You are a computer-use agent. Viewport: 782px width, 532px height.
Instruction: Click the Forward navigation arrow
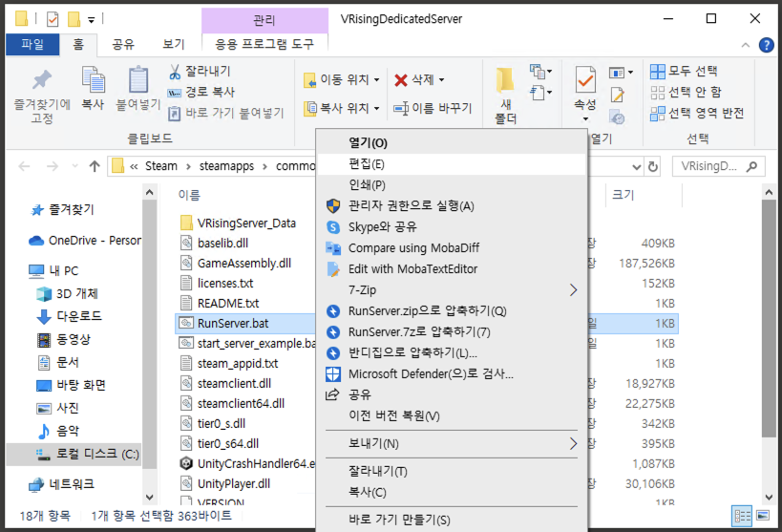pyautogui.click(x=52, y=166)
